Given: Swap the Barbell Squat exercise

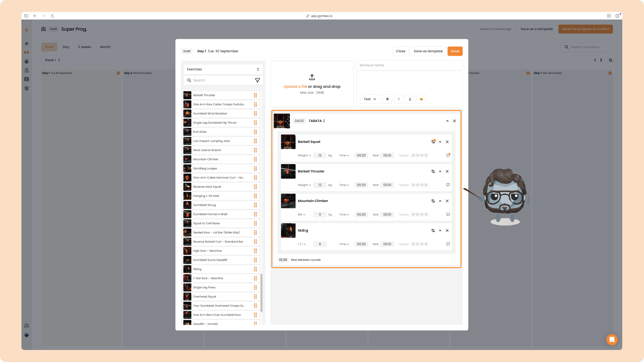Looking at the screenshot, I should tap(433, 142).
